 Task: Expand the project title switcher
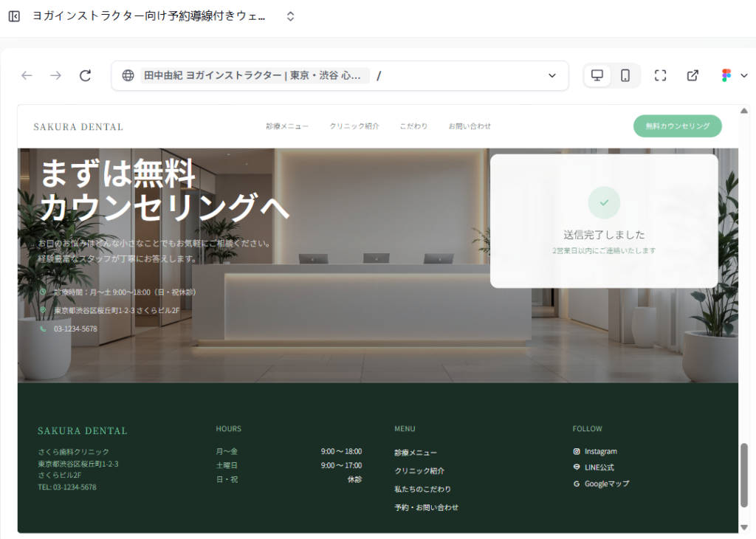(290, 16)
